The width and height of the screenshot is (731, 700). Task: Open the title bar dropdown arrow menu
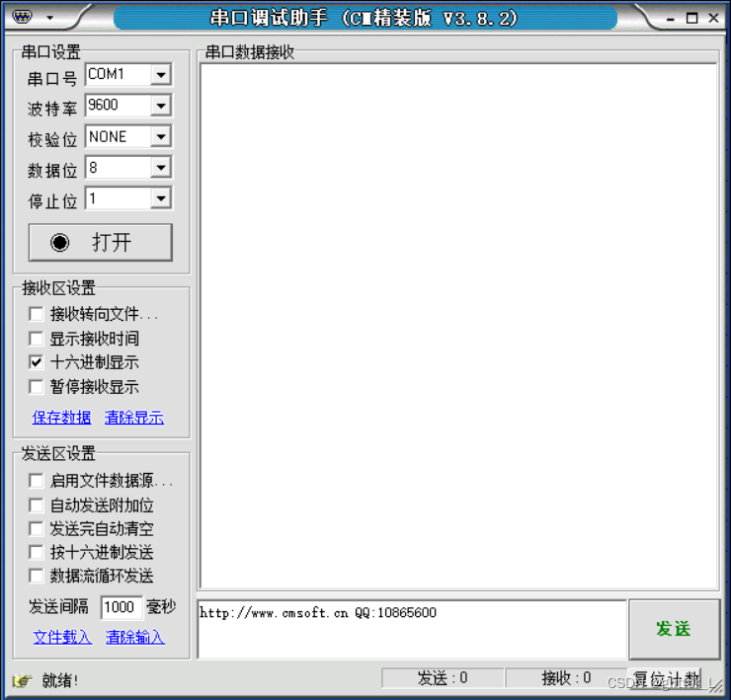click(x=49, y=18)
